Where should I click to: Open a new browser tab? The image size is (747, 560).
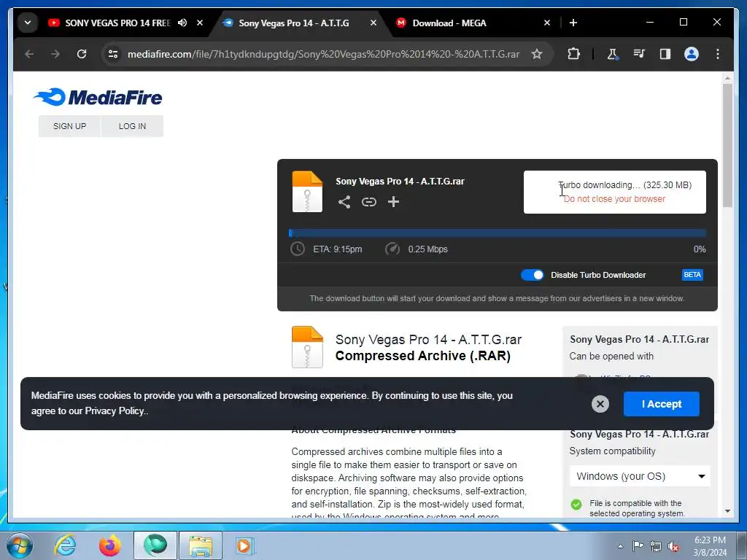(x=573, y=23)
